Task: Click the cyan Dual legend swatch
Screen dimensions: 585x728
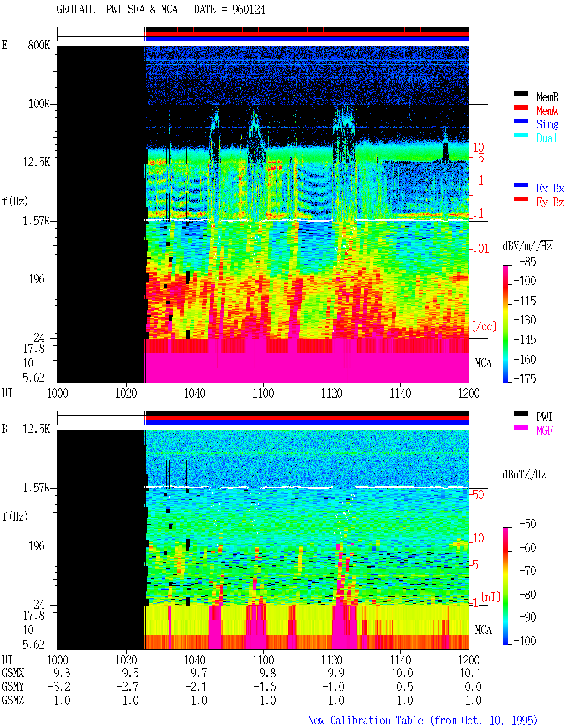Action: click(x=521, y=135)
